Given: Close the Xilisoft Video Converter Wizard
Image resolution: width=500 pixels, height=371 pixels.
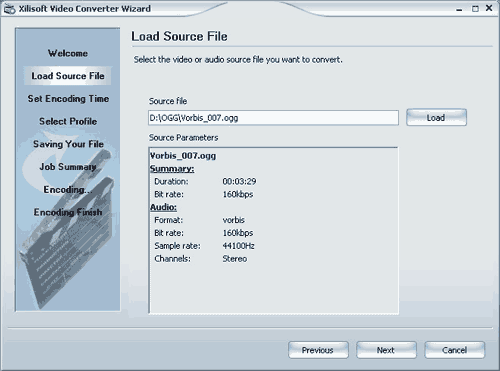Looking at the screenshot, I should 489,8.
